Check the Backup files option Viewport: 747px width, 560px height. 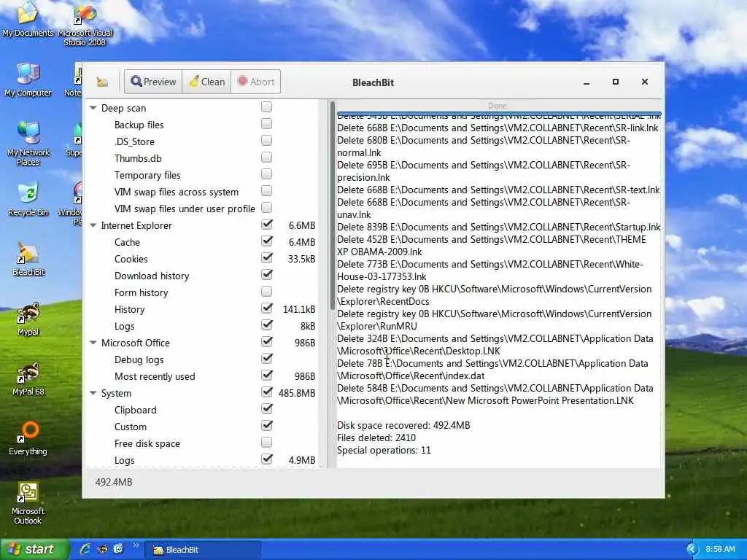[267, 124]
